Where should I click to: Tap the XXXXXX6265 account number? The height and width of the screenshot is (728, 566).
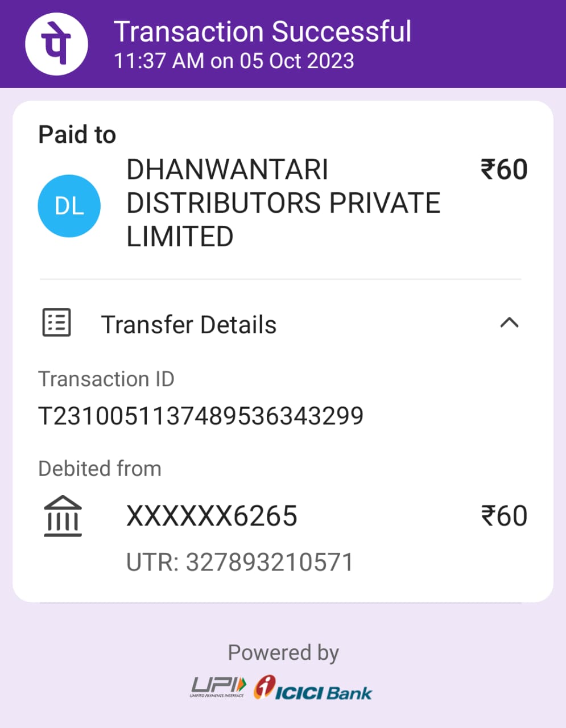point(212,516)
